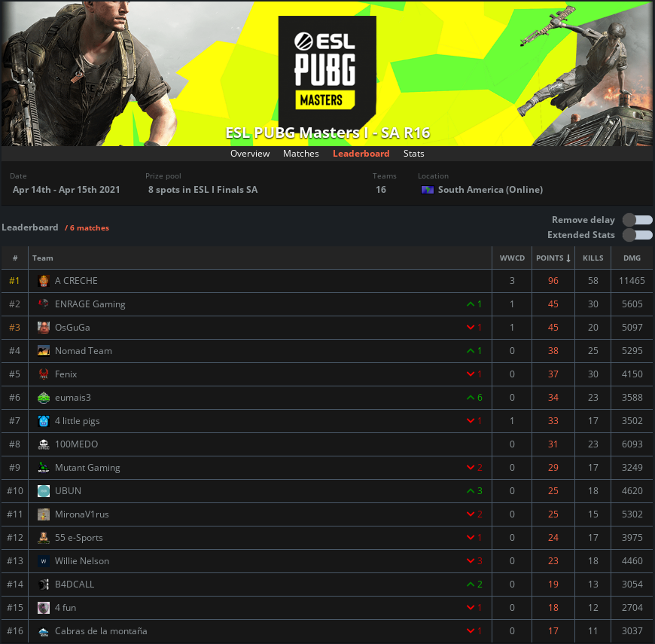655x644 pixels.
Task: Click the Brazil flag next to South America
Action: coord(427,190)
